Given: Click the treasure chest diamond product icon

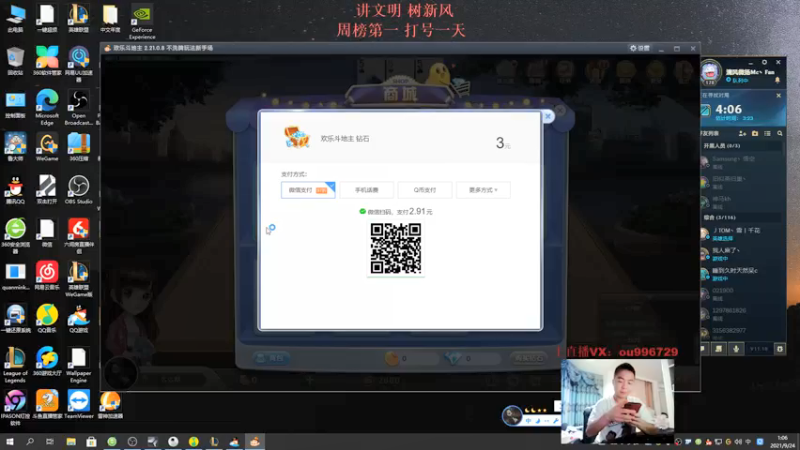Looking at the screenshot, I should pyautogui.click(x=297, y=137).
